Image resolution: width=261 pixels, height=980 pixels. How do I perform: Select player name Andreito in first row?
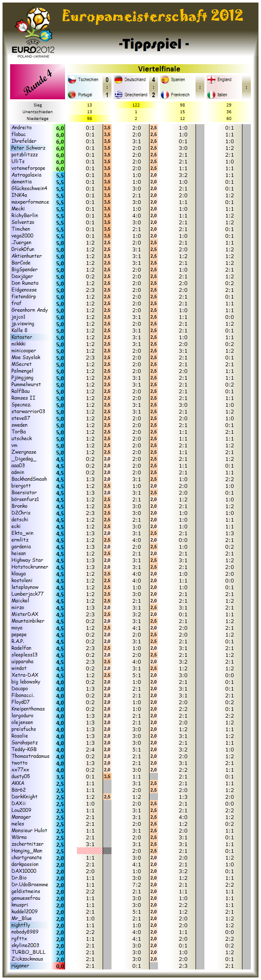tap(22, 128)
